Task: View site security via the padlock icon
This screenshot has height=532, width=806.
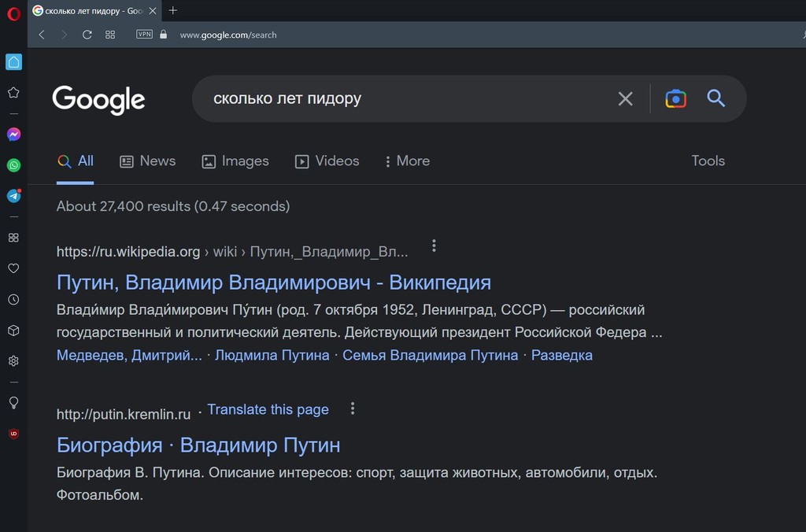Action: (x=162, y=35)
